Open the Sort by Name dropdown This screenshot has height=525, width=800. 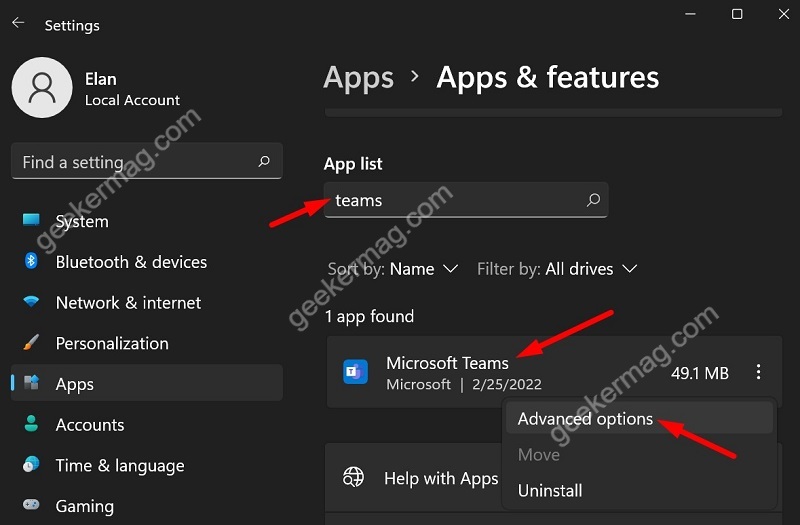[x=393, y=269]
